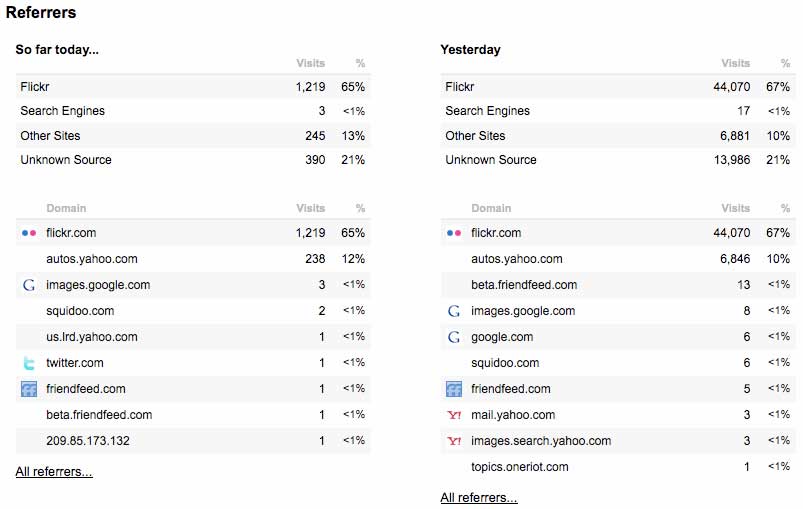Click the Yahoo icon beside images.search.yahoo.com
Viewport: 803px width, 509px height.
pyautogui.click(x=454, y=441)
